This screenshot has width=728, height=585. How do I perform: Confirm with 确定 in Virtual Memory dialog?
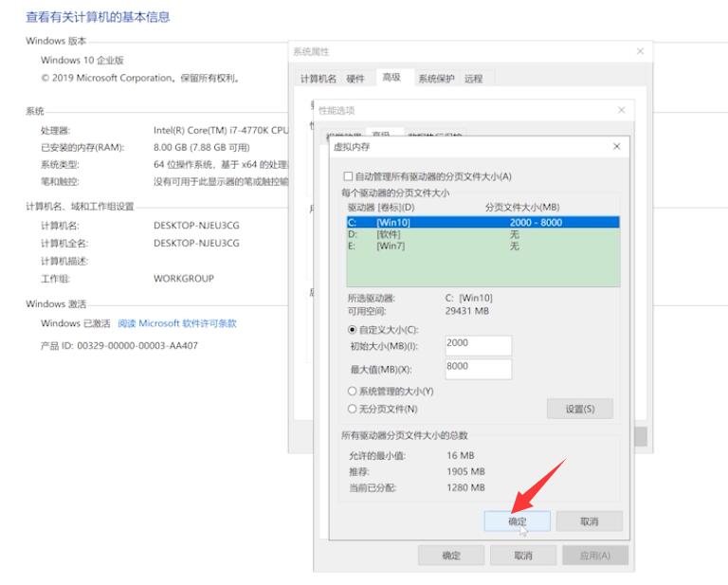(x=518, y=521)
